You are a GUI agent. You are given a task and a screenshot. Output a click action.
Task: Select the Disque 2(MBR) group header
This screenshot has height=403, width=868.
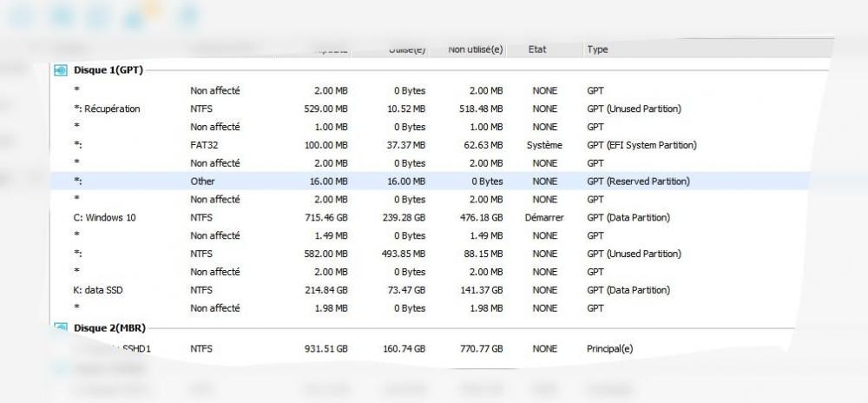pos(109,327)
